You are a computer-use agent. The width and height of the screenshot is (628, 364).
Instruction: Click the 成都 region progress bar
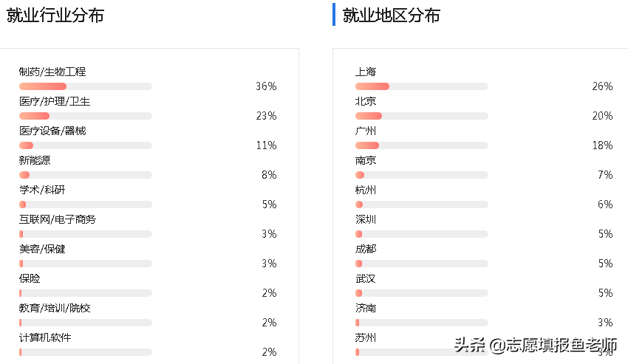[422, 264]
